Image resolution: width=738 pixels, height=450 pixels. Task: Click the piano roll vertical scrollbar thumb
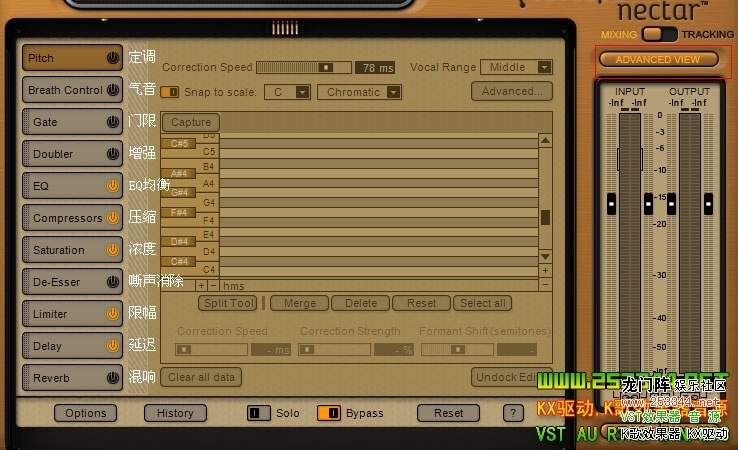[545, 217]
